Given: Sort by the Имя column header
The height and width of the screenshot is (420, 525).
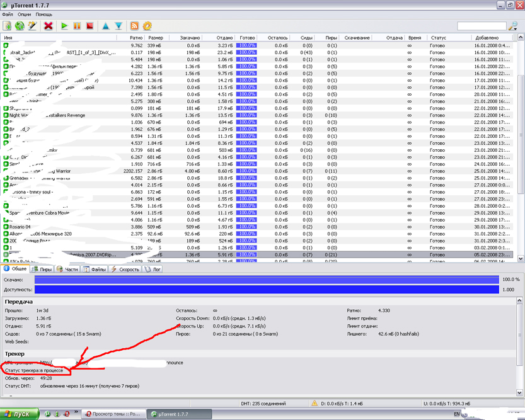Looking at the screenshot, I should coord(59,38).
